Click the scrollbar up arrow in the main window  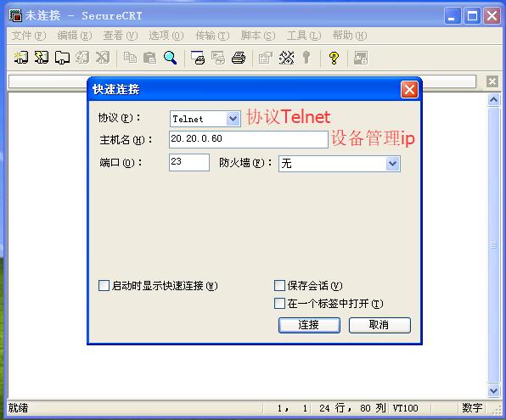coord(493,100)
